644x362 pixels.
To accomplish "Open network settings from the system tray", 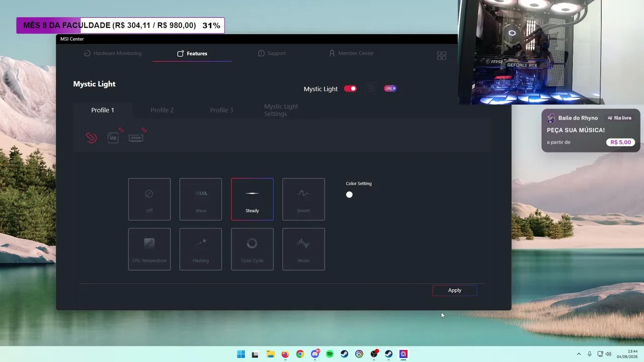I will point(600,354).
